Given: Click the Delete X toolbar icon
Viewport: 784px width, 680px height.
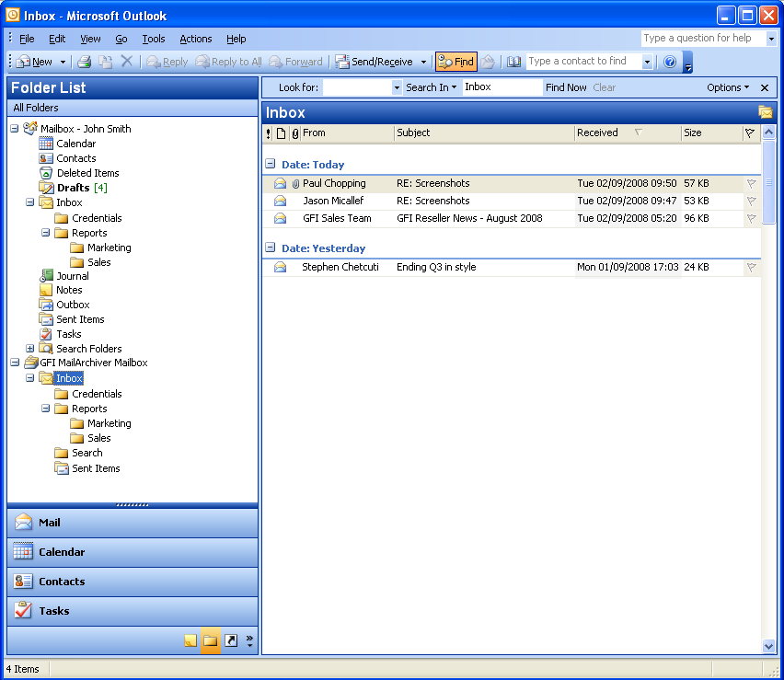Looking at the screenshot, I should click(127, 62).
